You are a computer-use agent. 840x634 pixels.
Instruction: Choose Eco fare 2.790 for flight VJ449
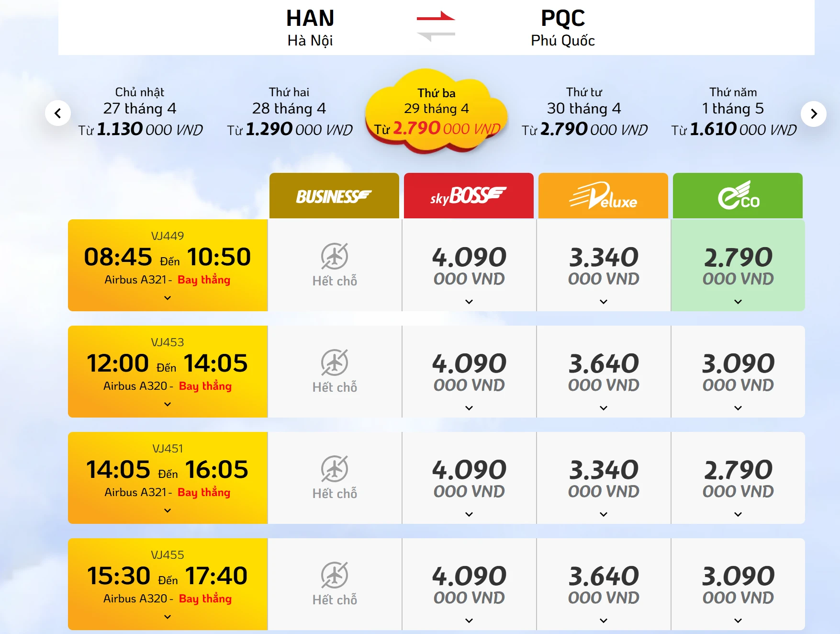coord(738,265)
